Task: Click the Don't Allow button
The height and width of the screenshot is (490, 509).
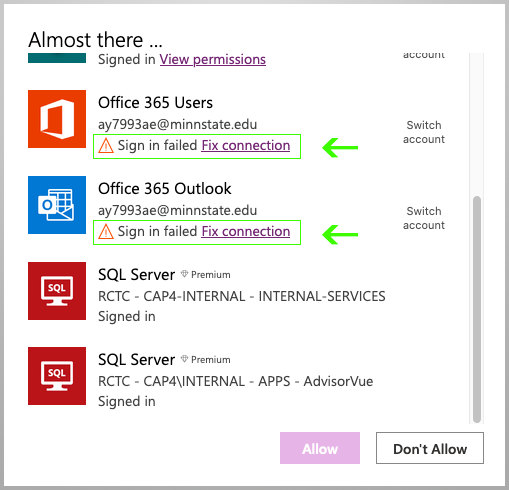Action: click(x=430, y=448)
